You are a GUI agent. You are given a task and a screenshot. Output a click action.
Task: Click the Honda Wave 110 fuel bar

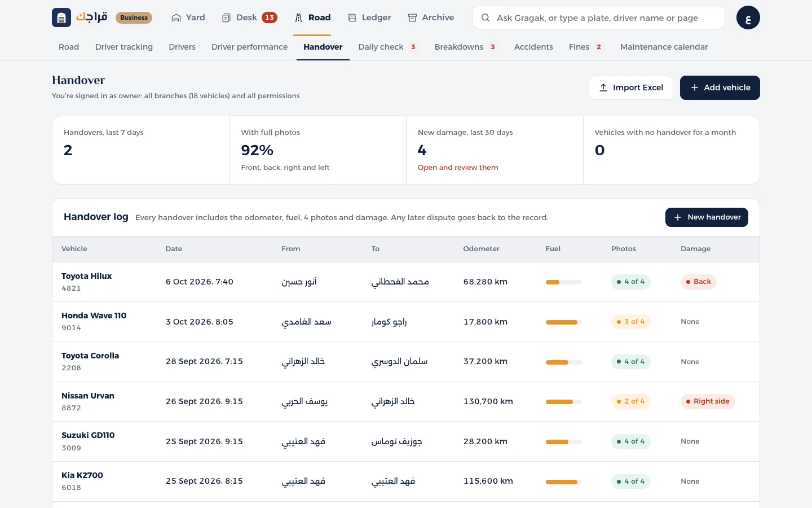[x=564, y=322]
